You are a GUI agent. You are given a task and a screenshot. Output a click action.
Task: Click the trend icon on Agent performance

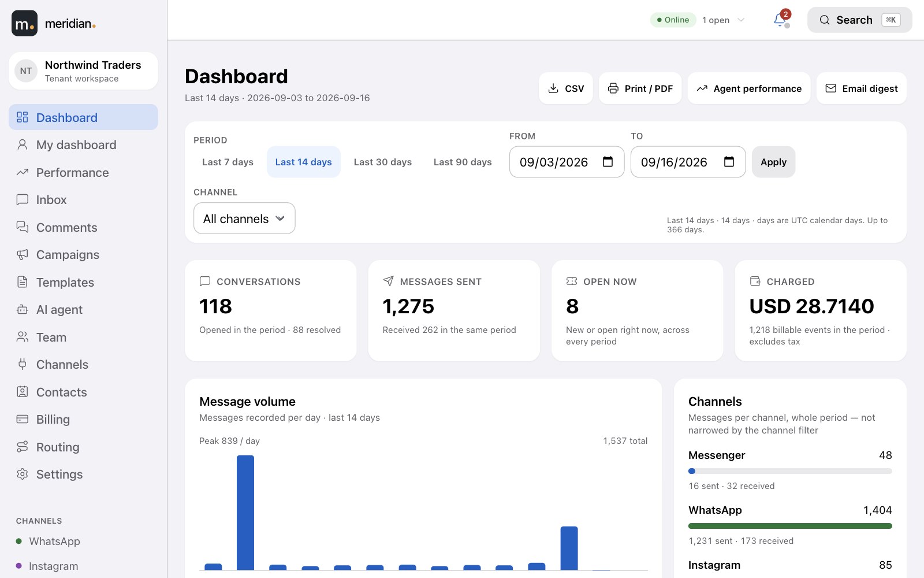pos(702,88)
